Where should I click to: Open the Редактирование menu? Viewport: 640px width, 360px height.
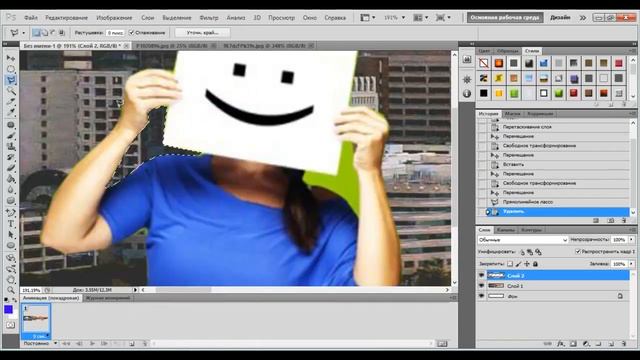pyautogui.click(x=67, y=18)
